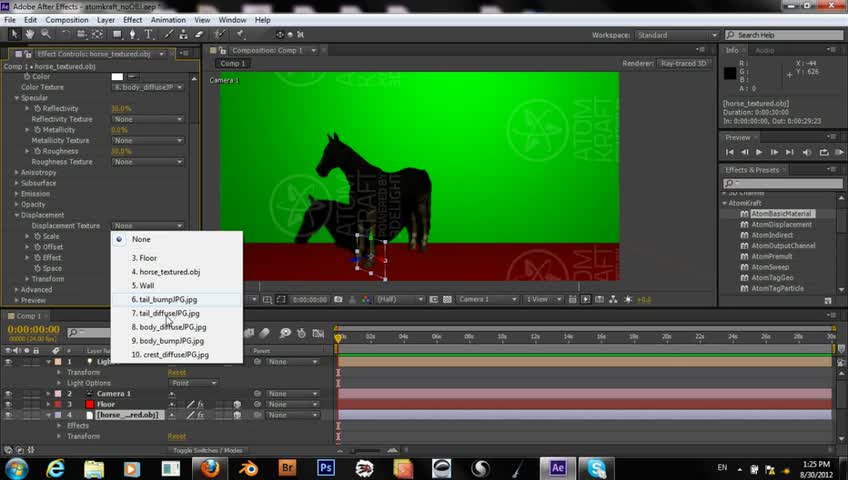Click the white Color swatch
This screenshot has width=848, height=480.
117,76
